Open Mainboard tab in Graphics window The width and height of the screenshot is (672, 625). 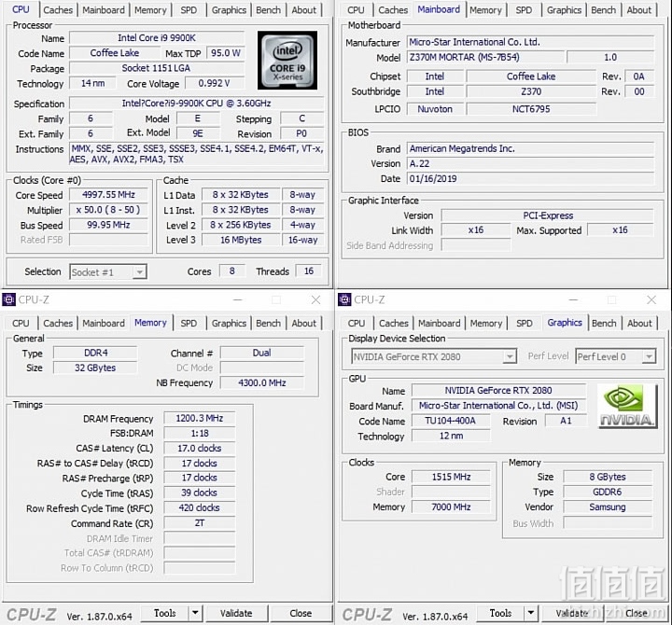[440, 323]
